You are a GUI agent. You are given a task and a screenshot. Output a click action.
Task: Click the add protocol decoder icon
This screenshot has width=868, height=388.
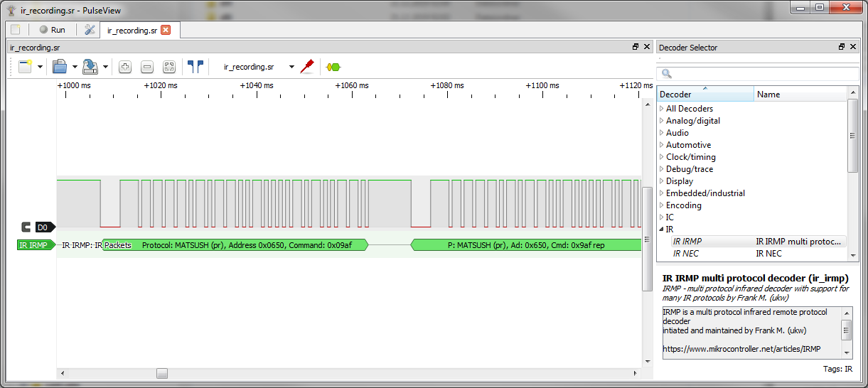(333, 67)
